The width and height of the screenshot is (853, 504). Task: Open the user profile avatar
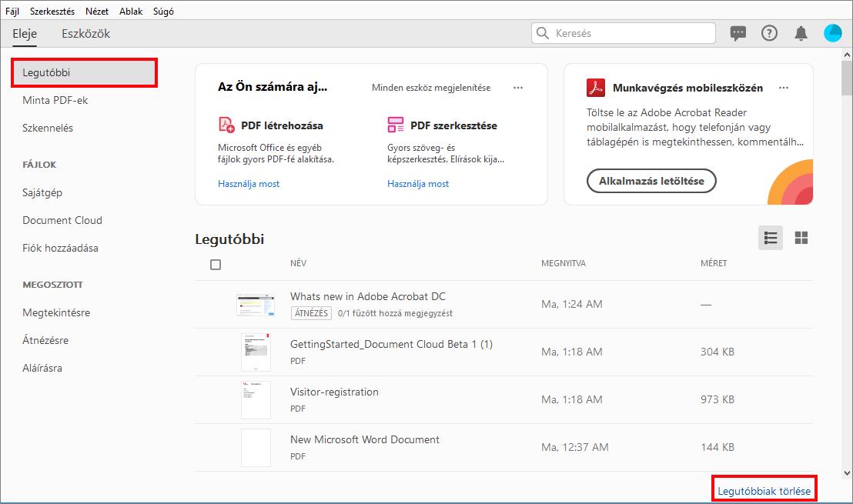click(832, 33)
